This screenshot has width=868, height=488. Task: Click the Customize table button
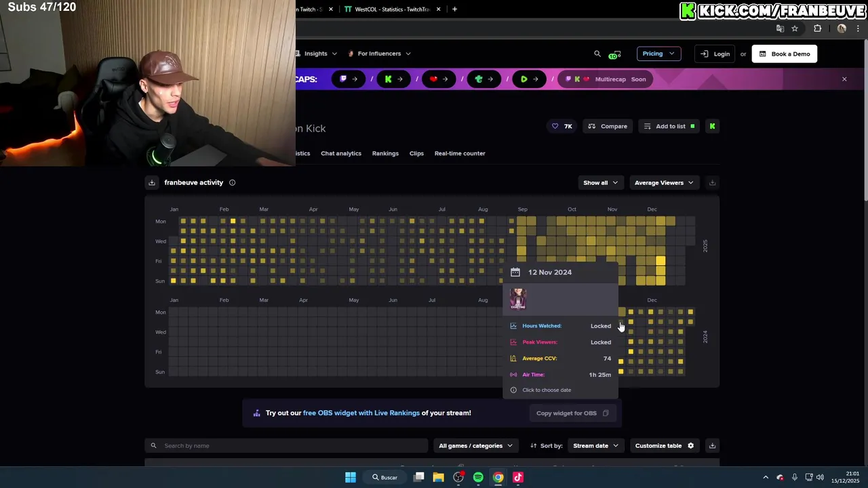(665, 445)
